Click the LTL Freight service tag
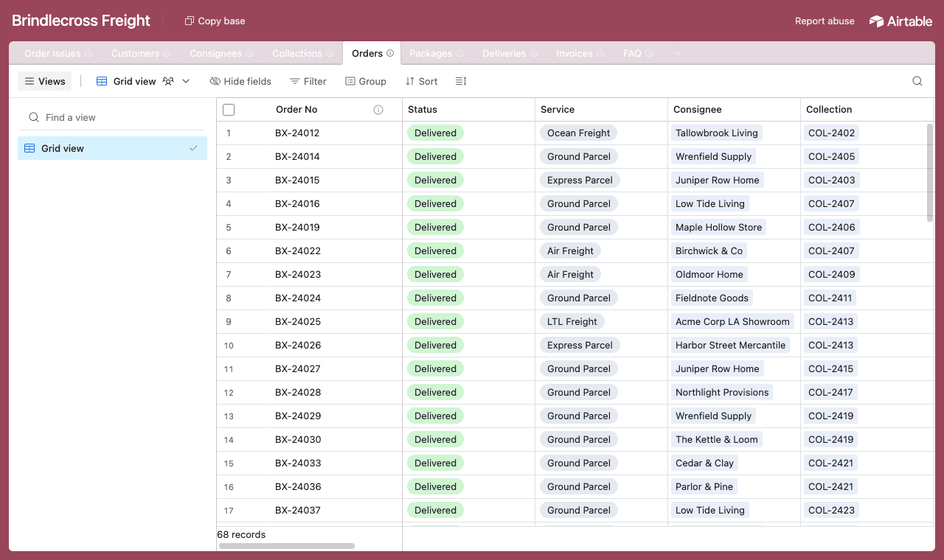Screen dimensions: 944x560 click(x=572, y=321)
